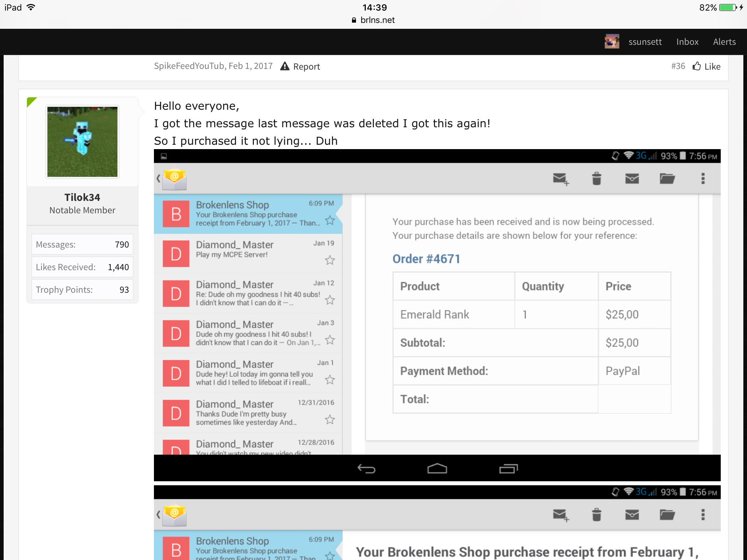Click the compose mail icon in the first screenshot
The image size is (747, 560).
click(561, 179)
